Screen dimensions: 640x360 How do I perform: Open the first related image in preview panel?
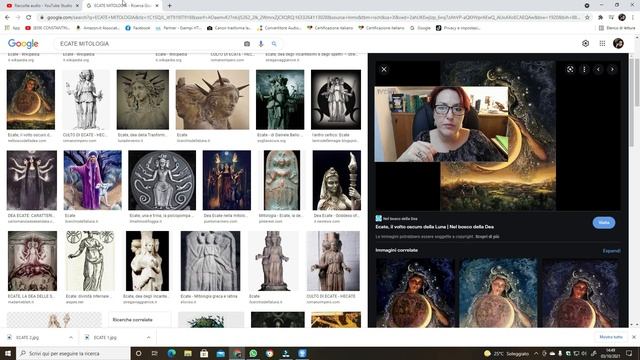click(x=415, y=293)
